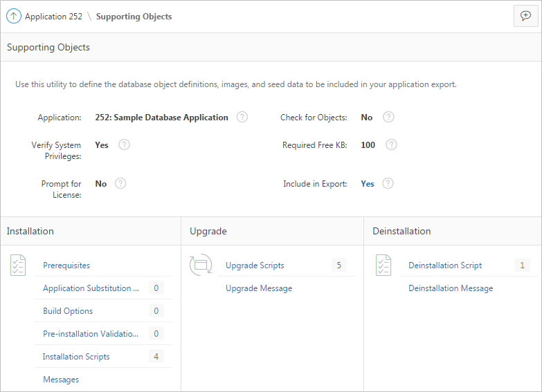Select Build Options under Installation
542x392 pixels.
[68, 311]
